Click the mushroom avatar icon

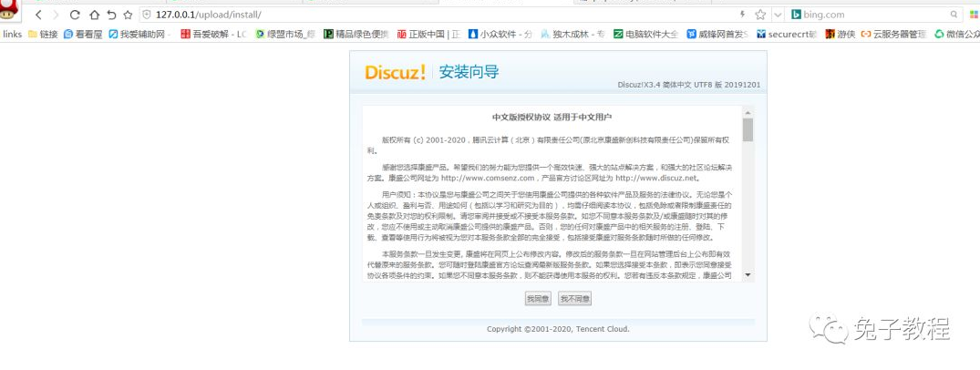point(9,13)
